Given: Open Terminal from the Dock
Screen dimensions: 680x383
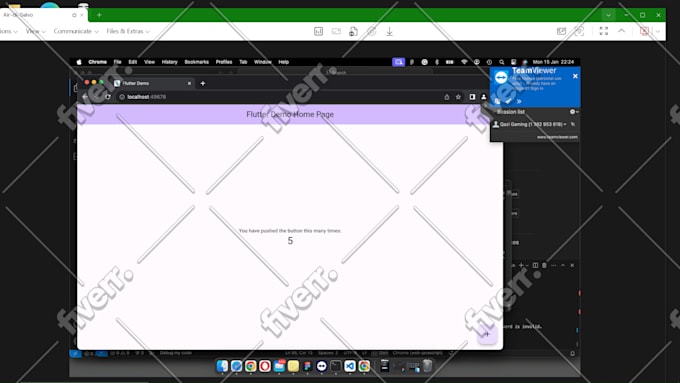Looking at the screenshot, I should (336, 366).
